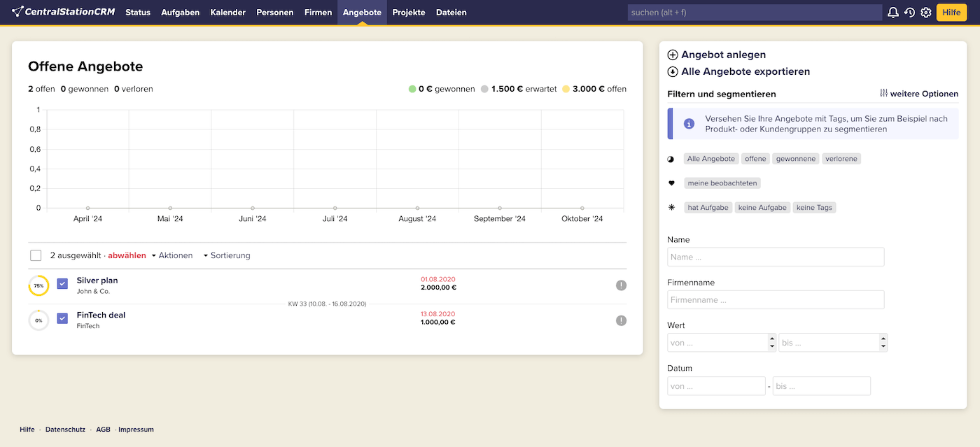Filter by offene tag

(x=755, y=159)
